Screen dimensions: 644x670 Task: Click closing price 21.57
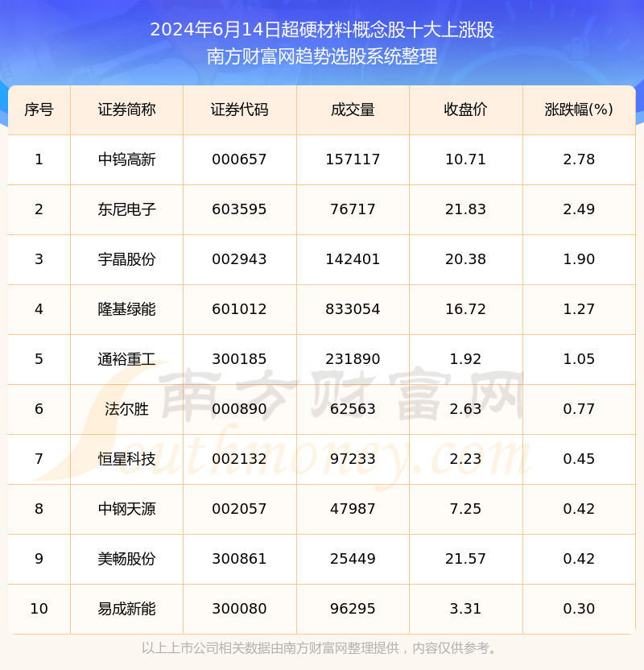tap(465, 559)
